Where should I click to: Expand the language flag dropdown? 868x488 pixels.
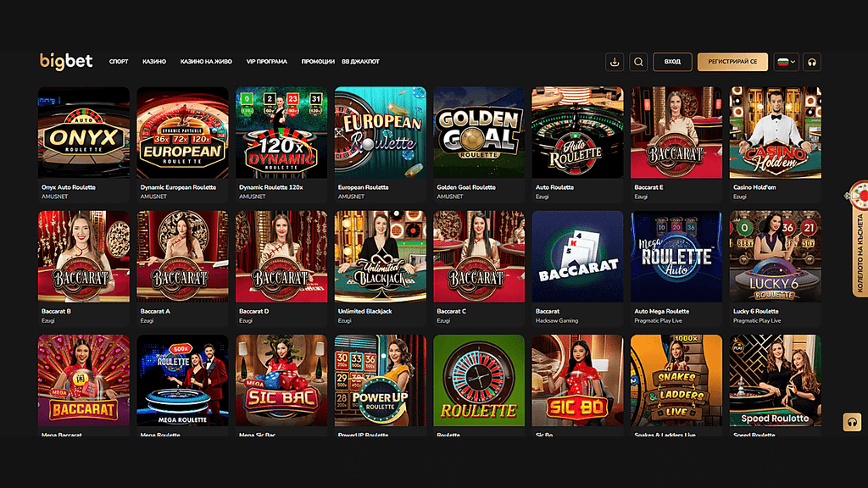pos(786,62)
